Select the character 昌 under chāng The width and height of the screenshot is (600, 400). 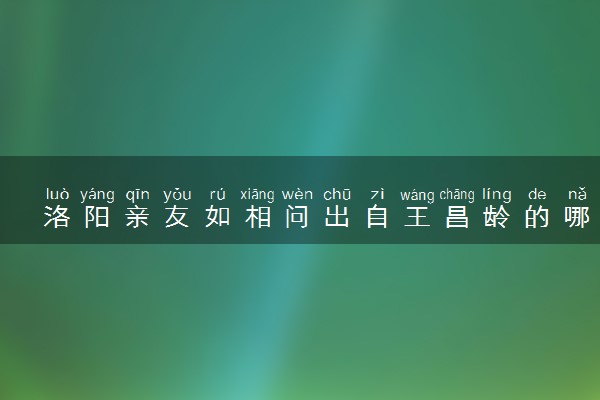[457, 217]
